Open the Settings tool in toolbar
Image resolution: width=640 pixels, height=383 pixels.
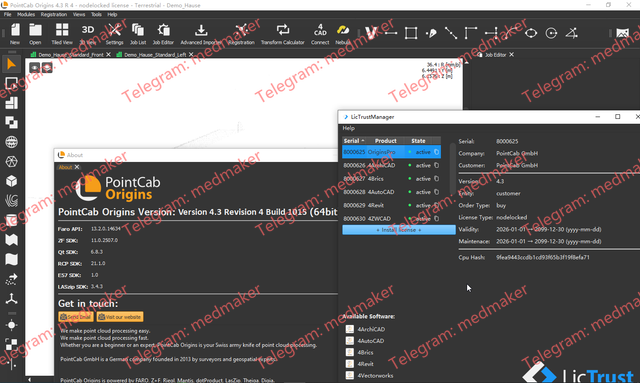click(x=114, y=33)
